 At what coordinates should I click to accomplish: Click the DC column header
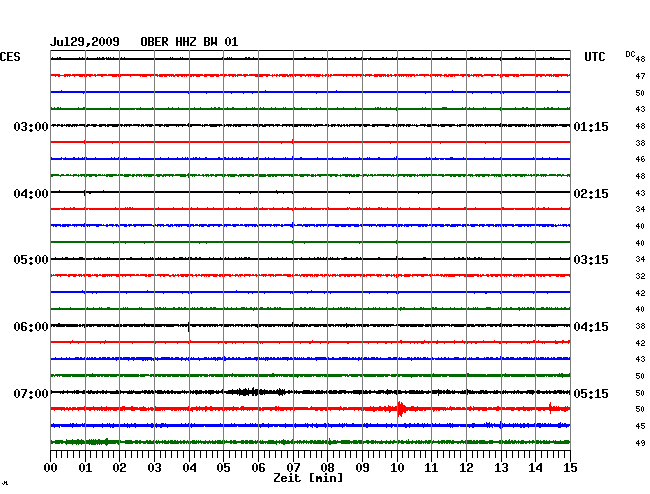coord(630,54)
